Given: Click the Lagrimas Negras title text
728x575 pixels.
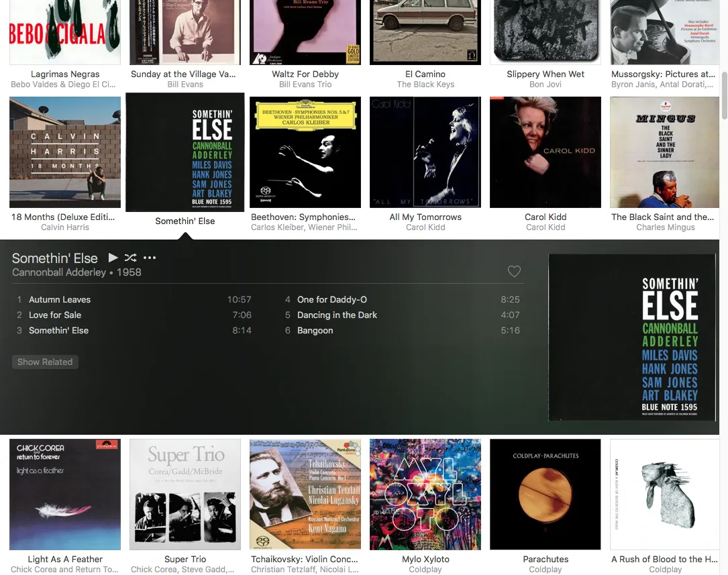Looking at the screenshot, I should pyautogui.click(x=65, y=74).
